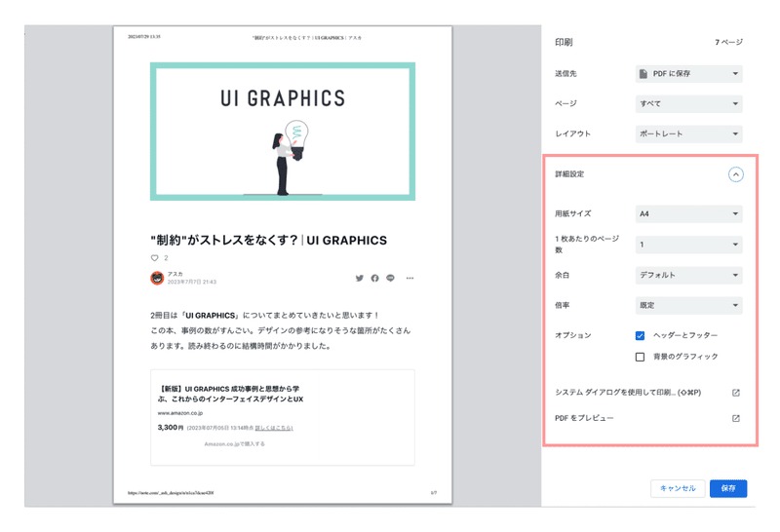Enable the 背景のグラフィック checkbox
The width and height of the screenshot is (780, 532).
[x=640, y=357]
